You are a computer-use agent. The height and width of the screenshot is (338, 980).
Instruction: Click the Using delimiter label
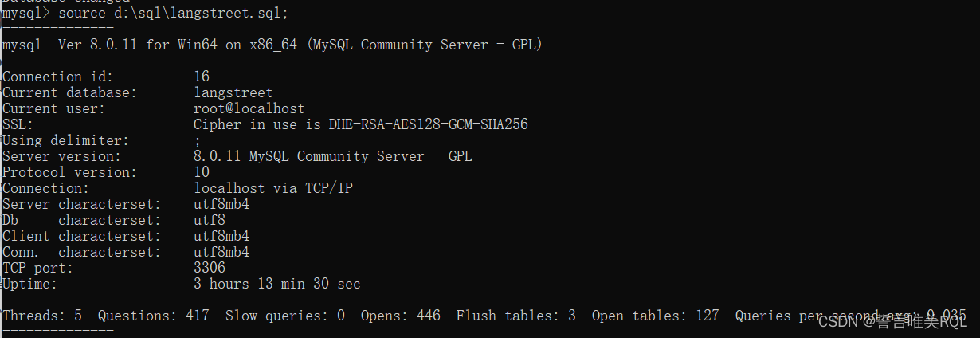[65, 140]
